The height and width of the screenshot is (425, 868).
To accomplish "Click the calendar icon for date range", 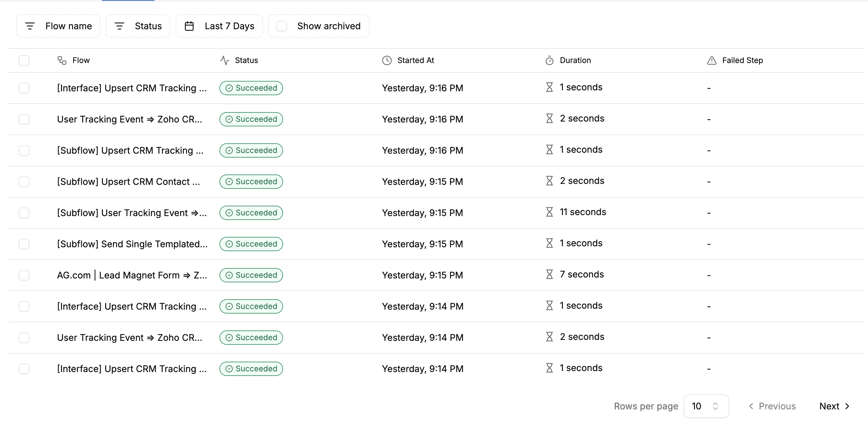I will pos(189,26).
